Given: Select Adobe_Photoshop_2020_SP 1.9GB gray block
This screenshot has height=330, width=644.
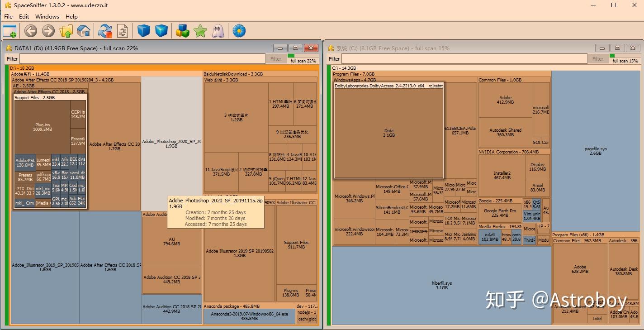Looking at the screenshot, I should (x=171, y=143).
